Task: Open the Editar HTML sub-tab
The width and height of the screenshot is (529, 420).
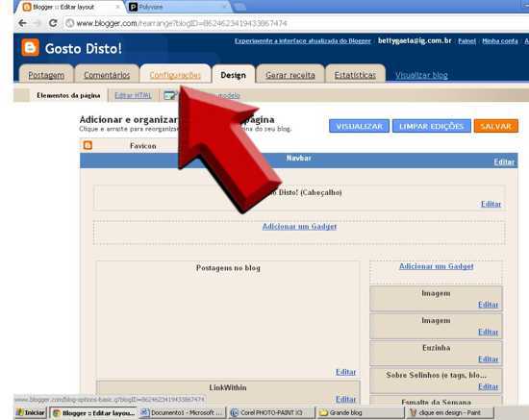Action: pyautogui.click(x=133, y=95)
